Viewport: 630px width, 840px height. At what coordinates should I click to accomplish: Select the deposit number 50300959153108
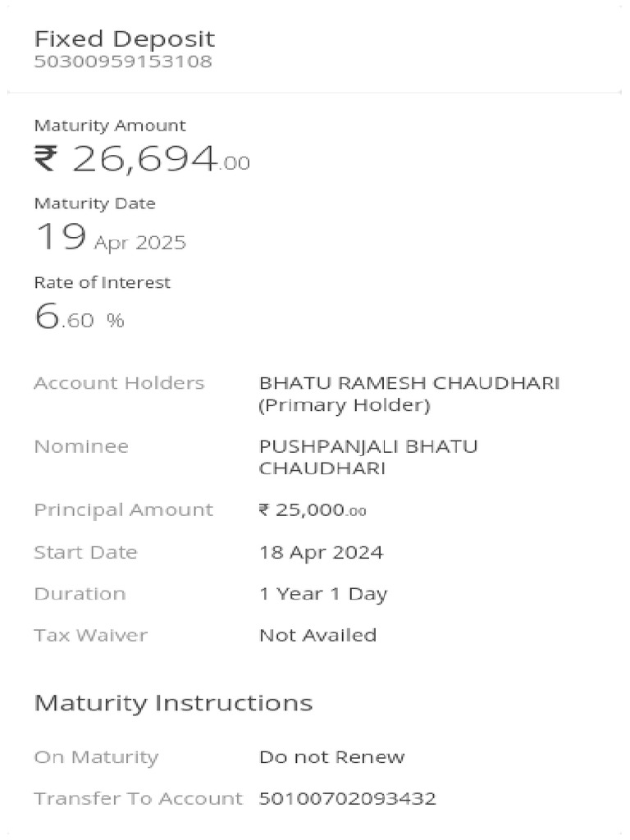click(x=123, y=62)
